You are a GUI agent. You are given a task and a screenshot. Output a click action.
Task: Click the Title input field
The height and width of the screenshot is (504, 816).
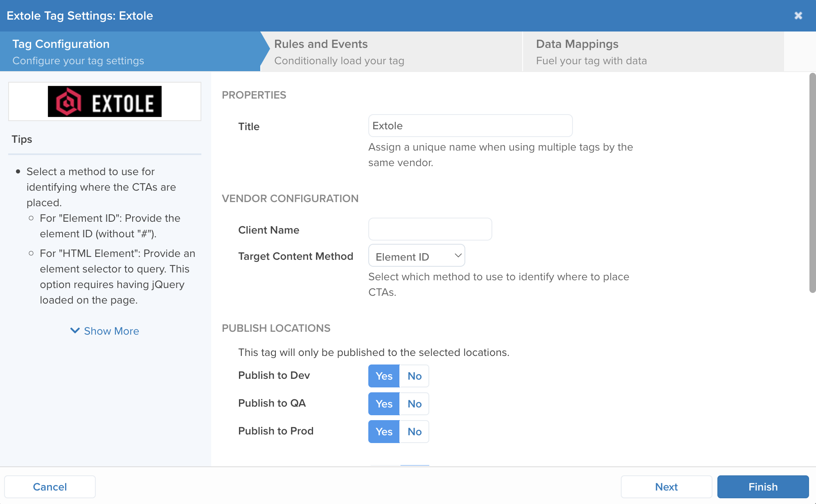[470, 126]
